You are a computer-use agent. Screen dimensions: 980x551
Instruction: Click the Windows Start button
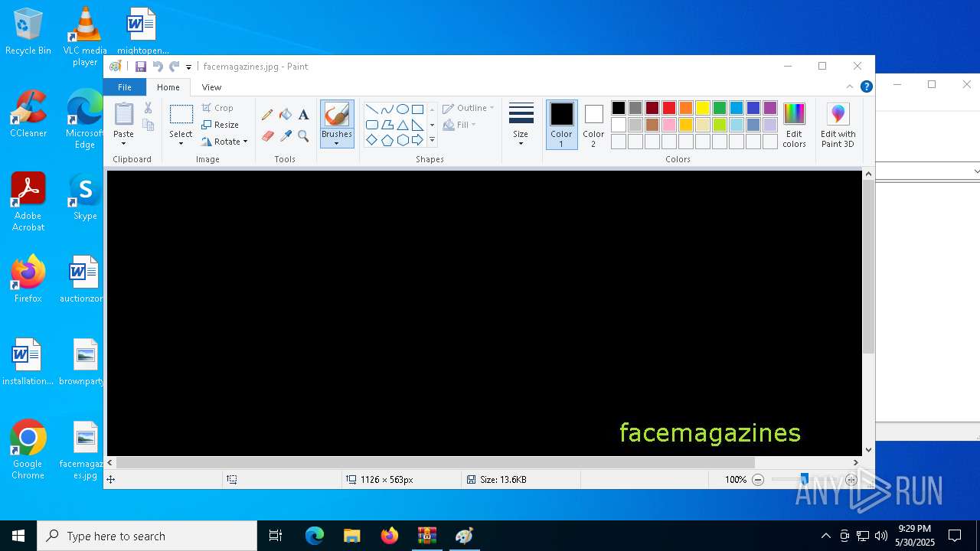coord(18,536)
